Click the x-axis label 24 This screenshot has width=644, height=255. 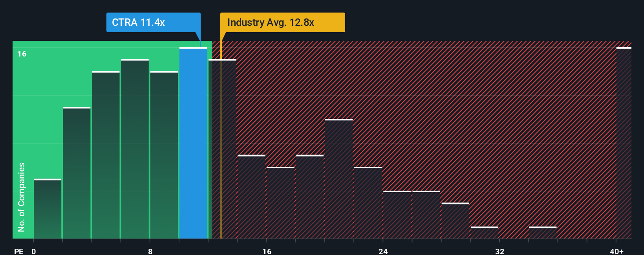pyautogui.click(x=383, y=251)
